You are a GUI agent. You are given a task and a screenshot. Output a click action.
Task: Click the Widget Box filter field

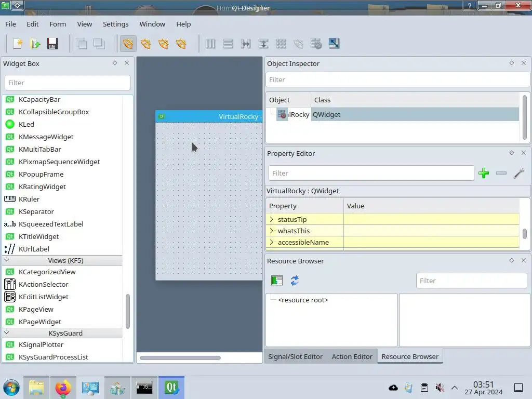[x=68, y=83]
